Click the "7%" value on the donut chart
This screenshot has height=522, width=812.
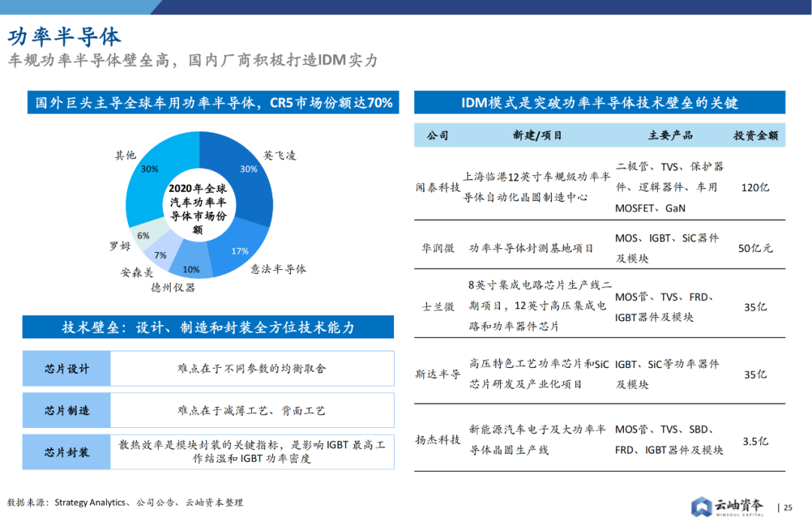[161, 255]
